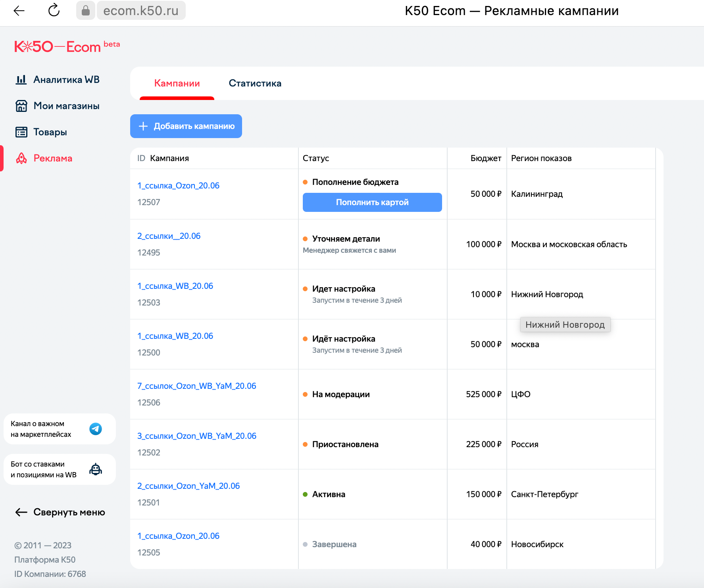
Task: Click Бюджет column header
Action: point(486,158)
